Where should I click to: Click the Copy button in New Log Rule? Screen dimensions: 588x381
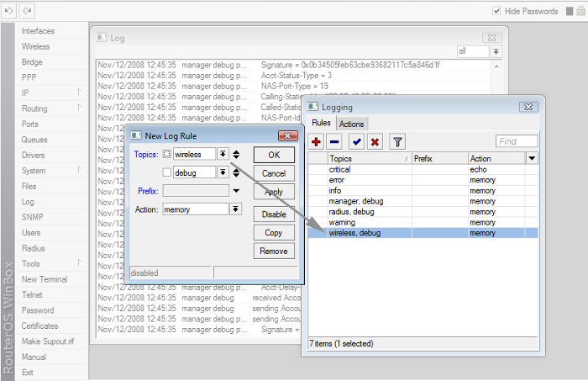[x=273, y=233]
